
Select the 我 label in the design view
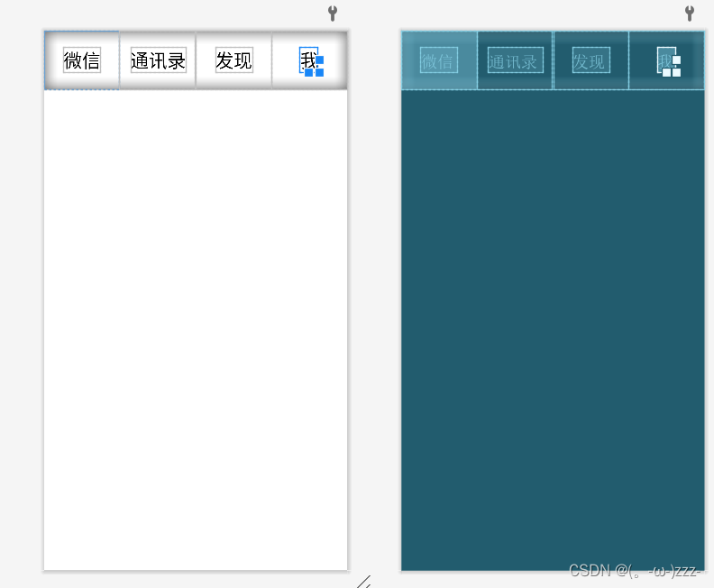308,60
